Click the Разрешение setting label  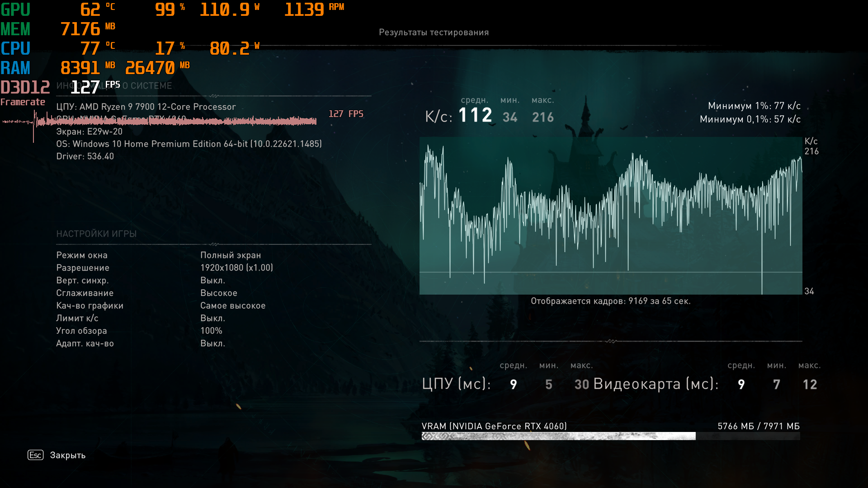(83, 268)
